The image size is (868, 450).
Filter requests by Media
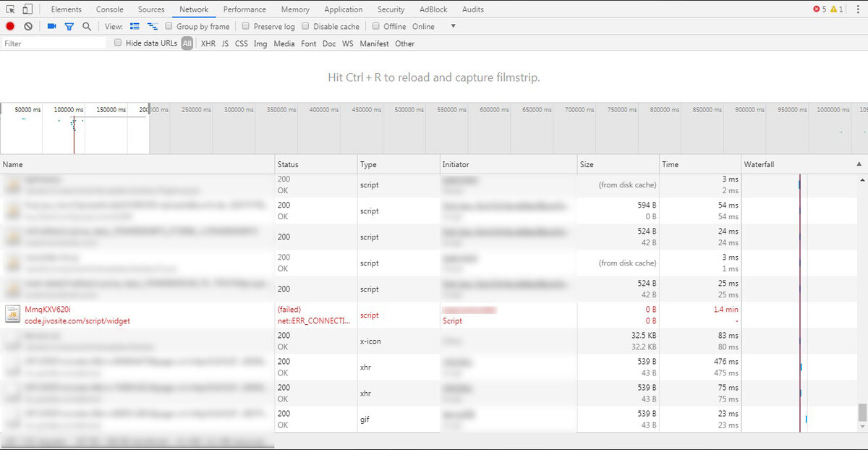284,43
